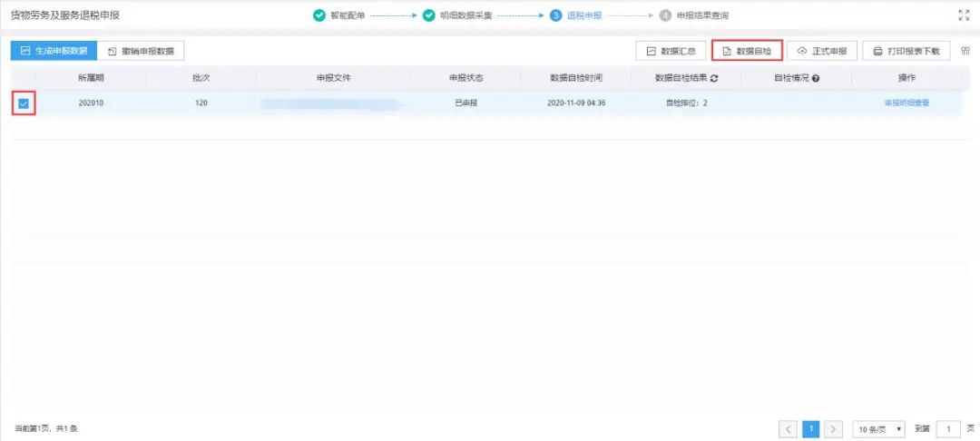Click 打印报表下载 button

point(906,51)
